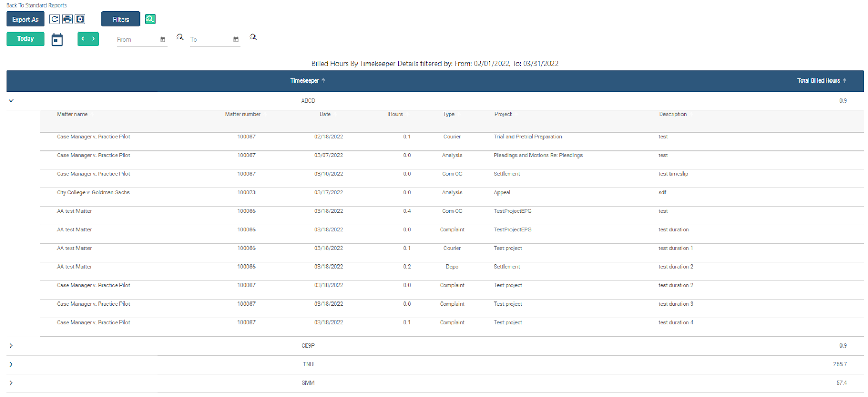Print the report using the printer icon
The image size is (868, 397).
67,19
